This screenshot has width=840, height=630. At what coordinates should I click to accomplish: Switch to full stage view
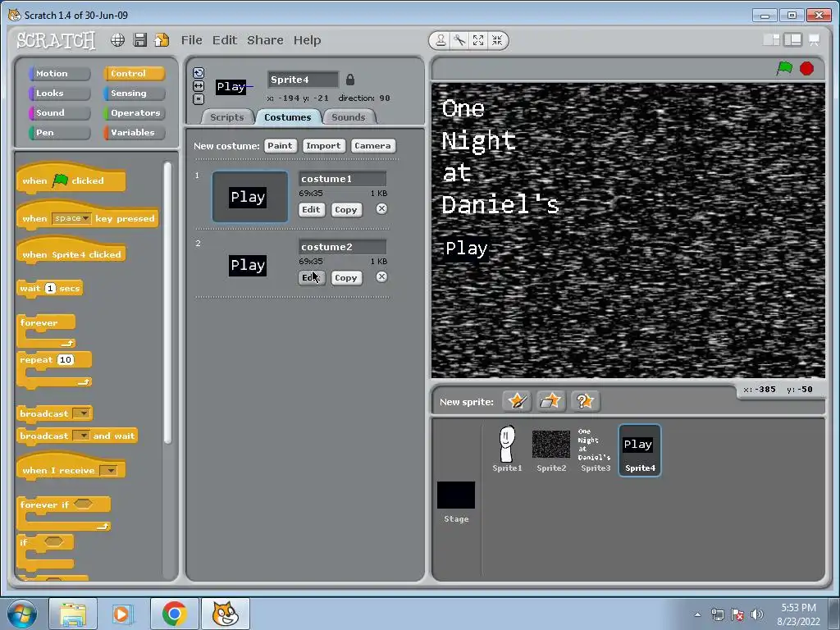(793, 40)
